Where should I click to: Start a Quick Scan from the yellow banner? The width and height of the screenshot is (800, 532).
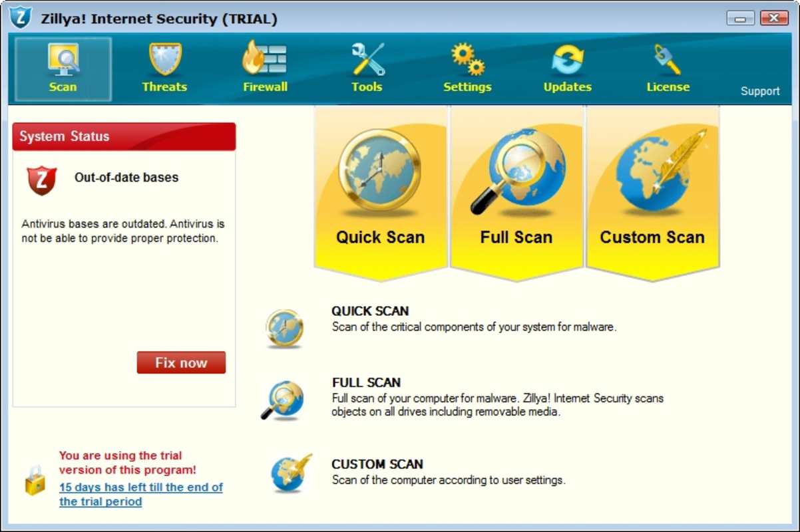(x=380, y=193)
